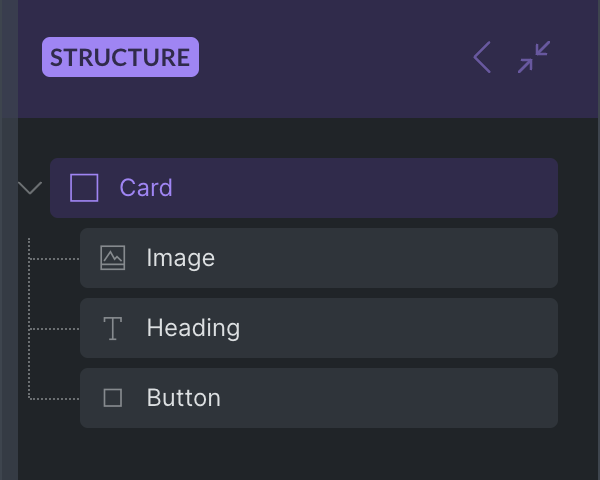Click the dotted connector line beside Heading

pyautogui.click(x=55, y=329)
